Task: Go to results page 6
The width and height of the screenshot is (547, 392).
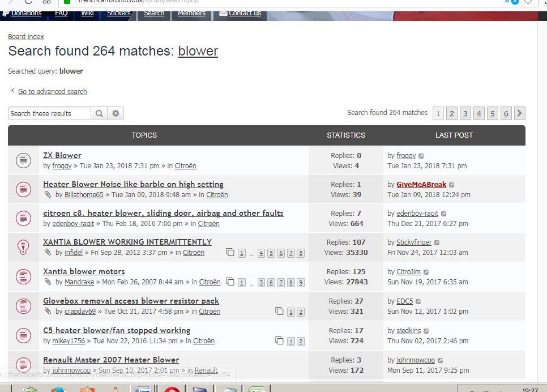Action: click(x=506, y=113)
